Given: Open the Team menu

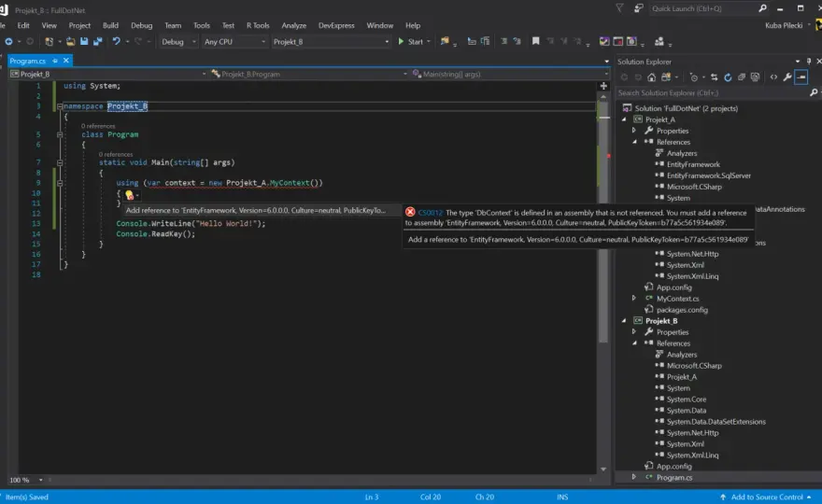Looking at the screenshot, I should 173,25.
